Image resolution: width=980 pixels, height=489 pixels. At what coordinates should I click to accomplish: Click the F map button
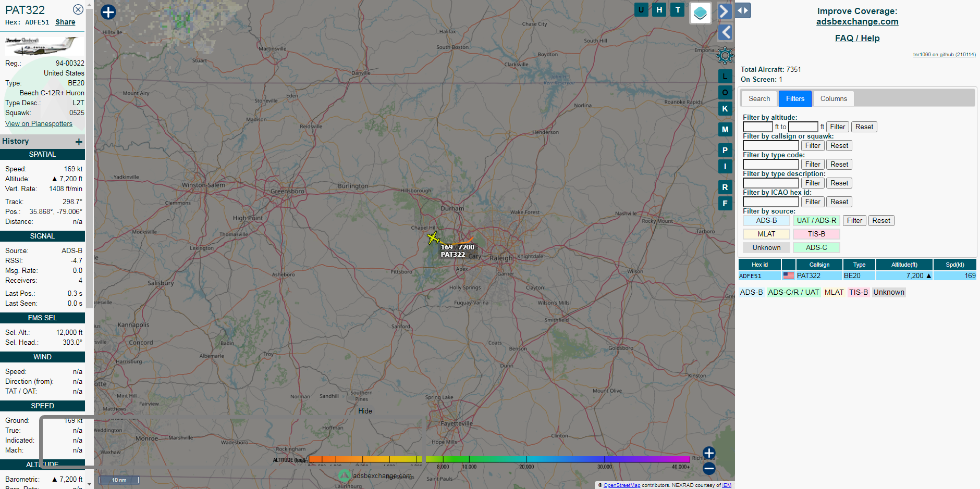tap(725, 203)
